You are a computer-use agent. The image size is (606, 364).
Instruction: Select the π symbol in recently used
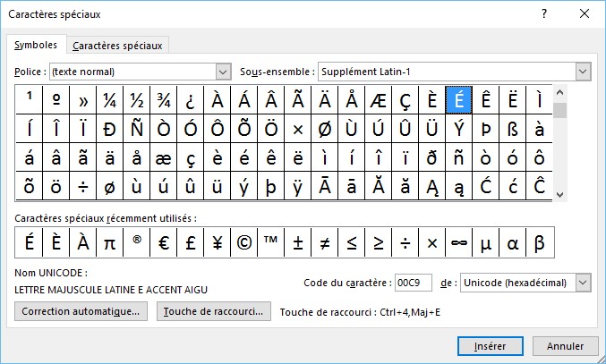point(110,242)
